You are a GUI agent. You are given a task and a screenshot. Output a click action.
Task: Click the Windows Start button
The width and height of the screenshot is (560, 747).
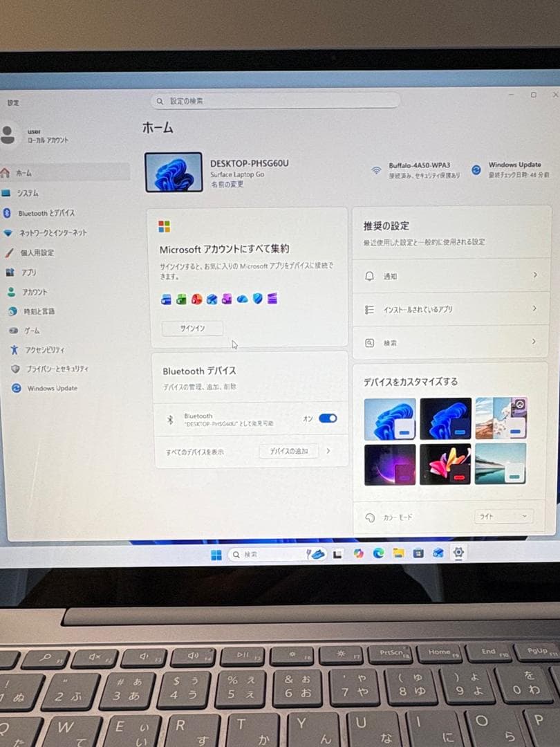[216, 553]
